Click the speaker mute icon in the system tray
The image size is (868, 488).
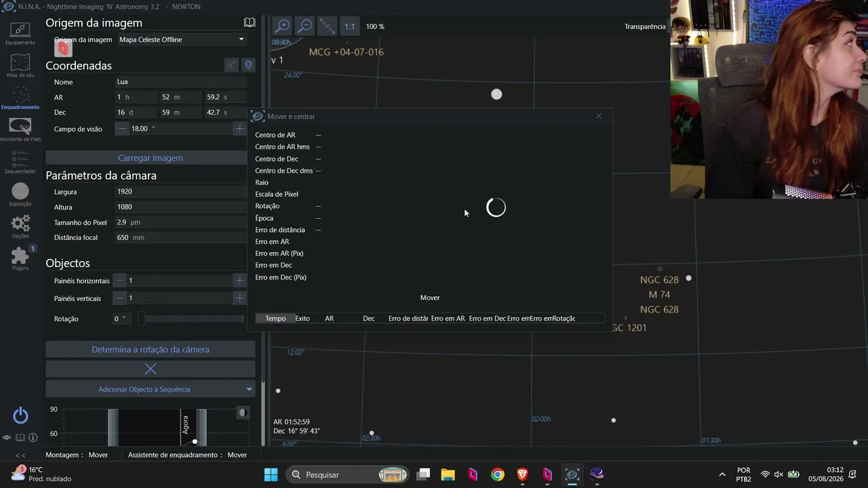point(778,474)
